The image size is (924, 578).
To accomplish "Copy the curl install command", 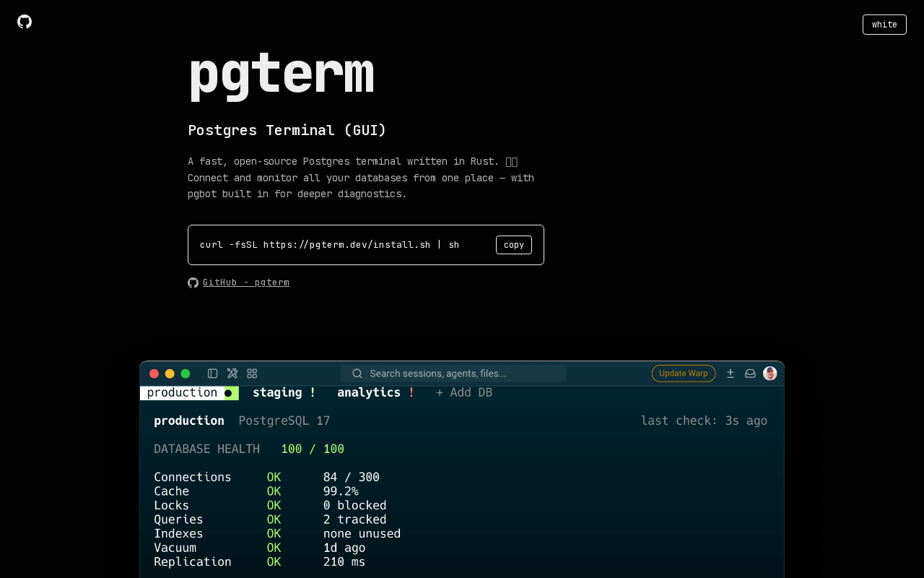I will pos(514,245).
